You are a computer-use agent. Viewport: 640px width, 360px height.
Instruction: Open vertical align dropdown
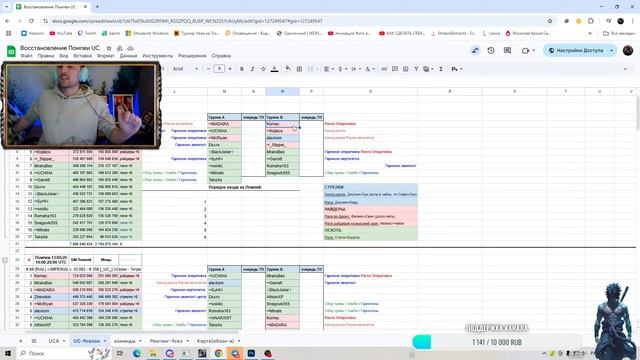342,69
